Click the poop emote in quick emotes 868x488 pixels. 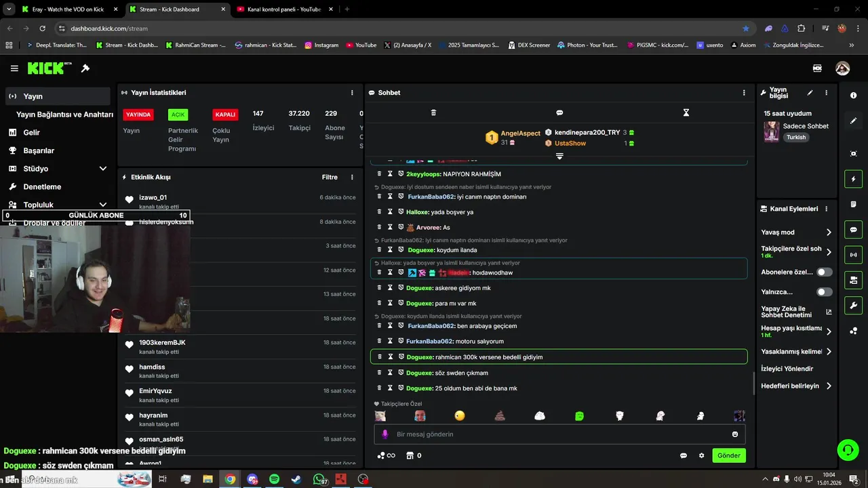(x=500, y=415)
